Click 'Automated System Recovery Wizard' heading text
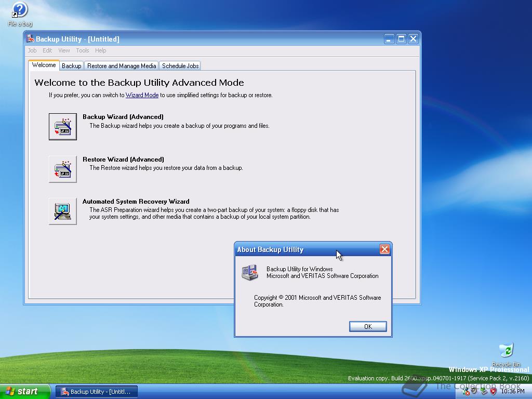The height and width of the screenshot is (399, 532). [136, 202]
